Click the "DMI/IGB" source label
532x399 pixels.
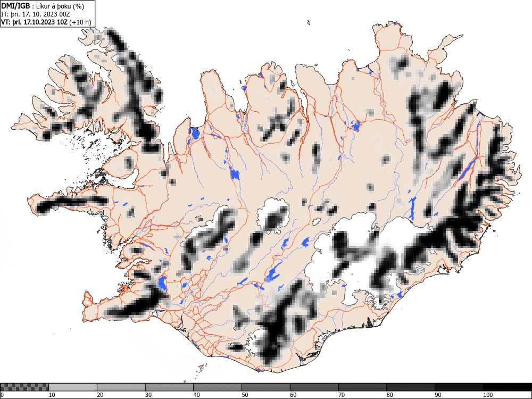click(15, 6)
